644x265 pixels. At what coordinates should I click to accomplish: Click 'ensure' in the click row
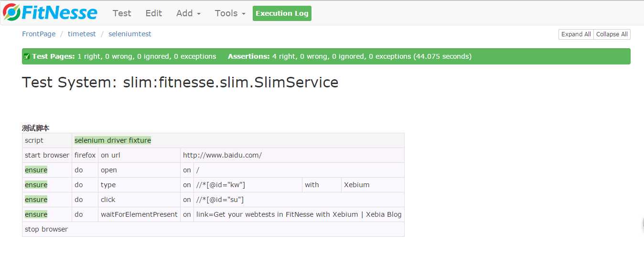pyautogui.click(x=36, y=200)
